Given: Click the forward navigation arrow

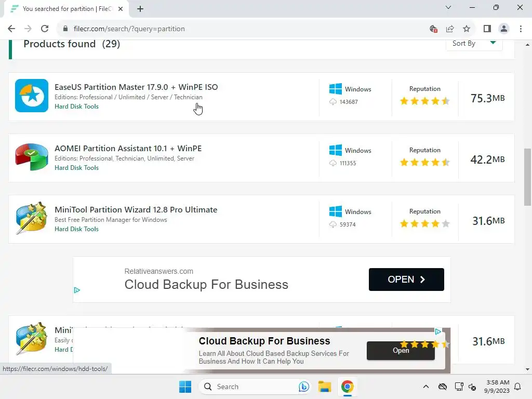Looking at the screenshot, I should click(x=28, y=29).
